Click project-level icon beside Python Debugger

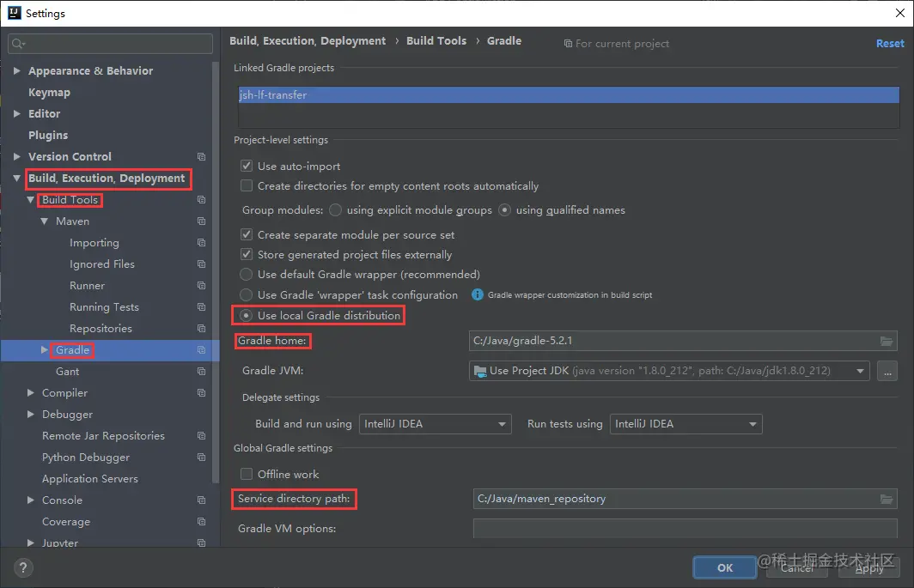click(x=201, y=458)
